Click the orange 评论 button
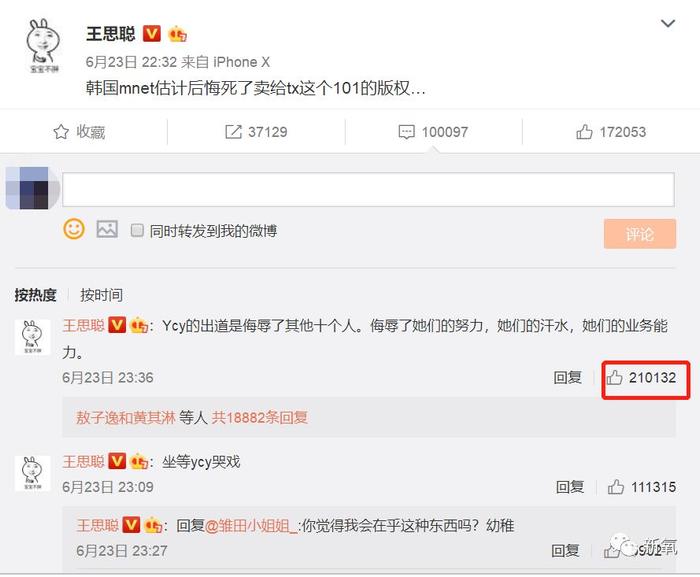The height and width of the screenshot is (577, 700). coord(640,234)
